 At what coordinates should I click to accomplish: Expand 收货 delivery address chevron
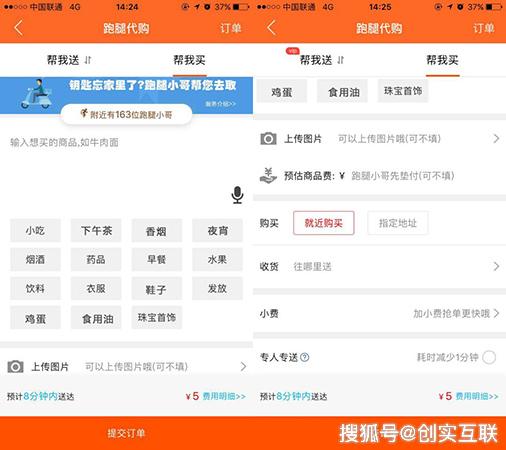pyautogui.click(x=496, y=266)
